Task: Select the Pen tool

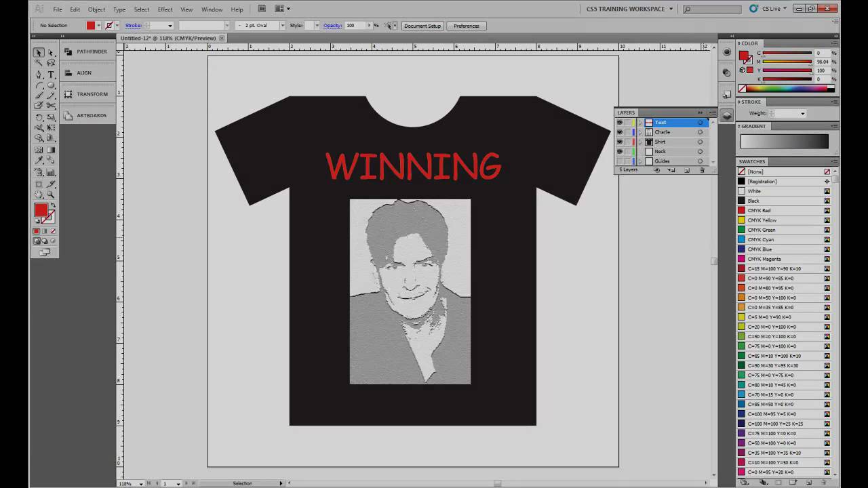Action: click(39, 75)
